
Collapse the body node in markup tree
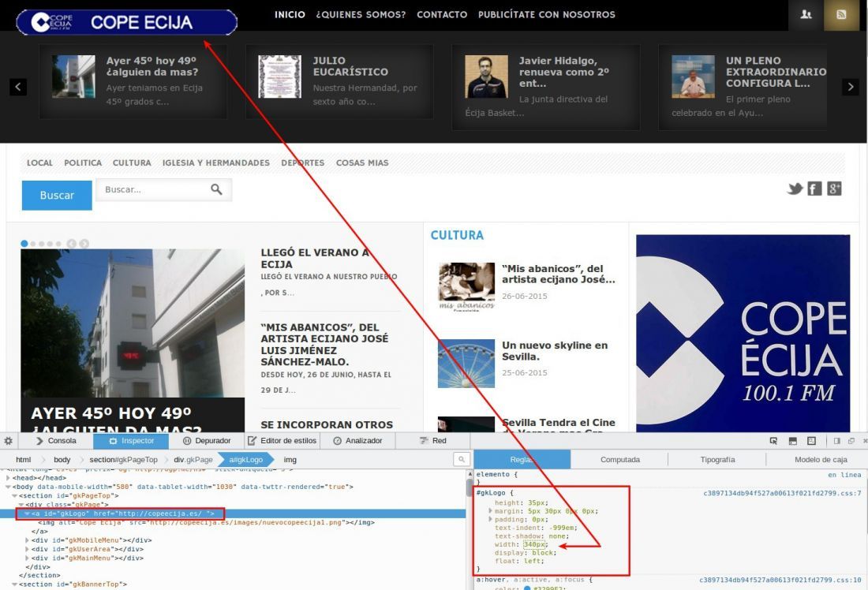click(9, 487)
